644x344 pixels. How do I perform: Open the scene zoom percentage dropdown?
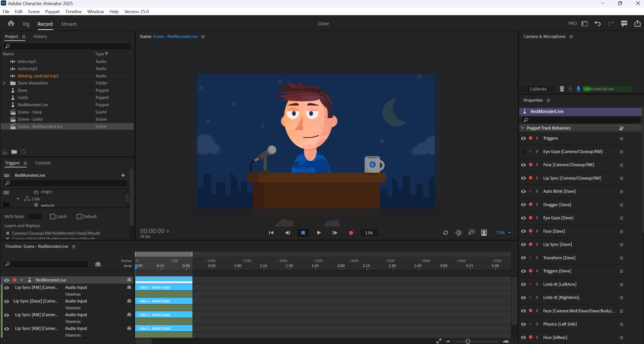tap(509, 233)
